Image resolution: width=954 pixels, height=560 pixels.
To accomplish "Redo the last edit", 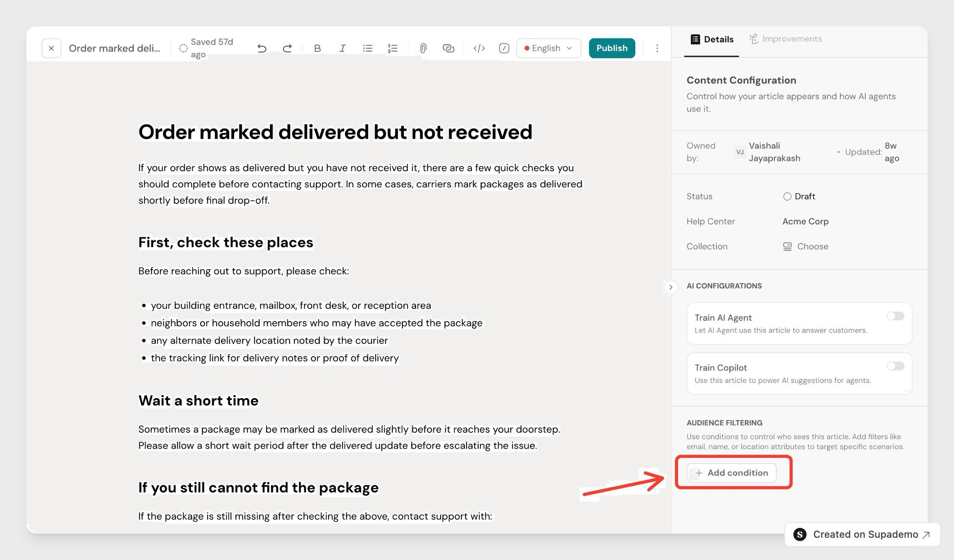I will click(x=287, y=48).
